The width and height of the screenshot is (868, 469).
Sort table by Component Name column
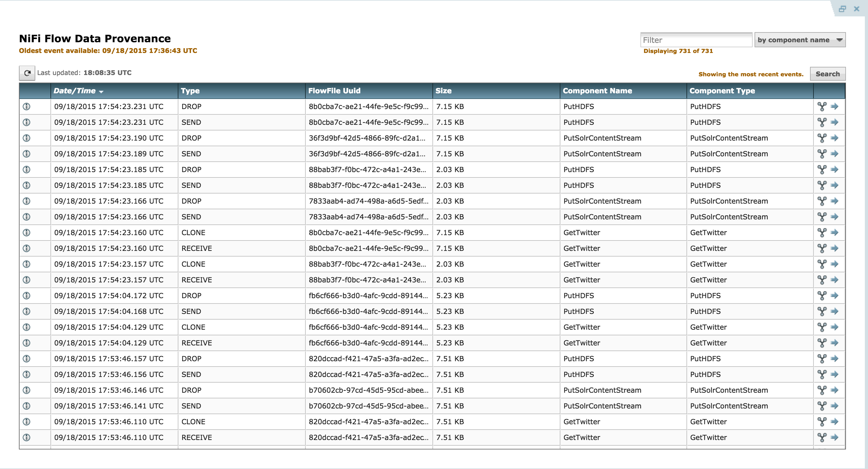click(597, 91)
